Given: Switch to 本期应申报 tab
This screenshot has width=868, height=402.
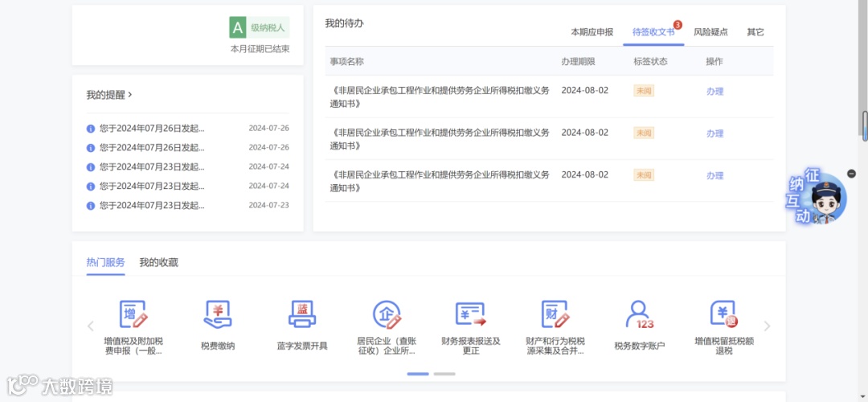Looking at the screenshot, I should click(592, 32).
